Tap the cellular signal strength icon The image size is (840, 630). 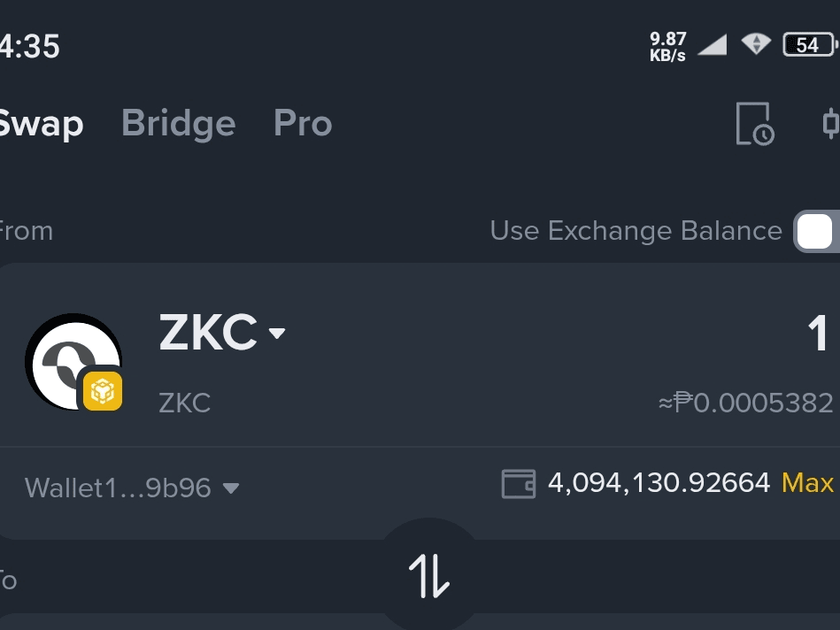pos(713,44)
